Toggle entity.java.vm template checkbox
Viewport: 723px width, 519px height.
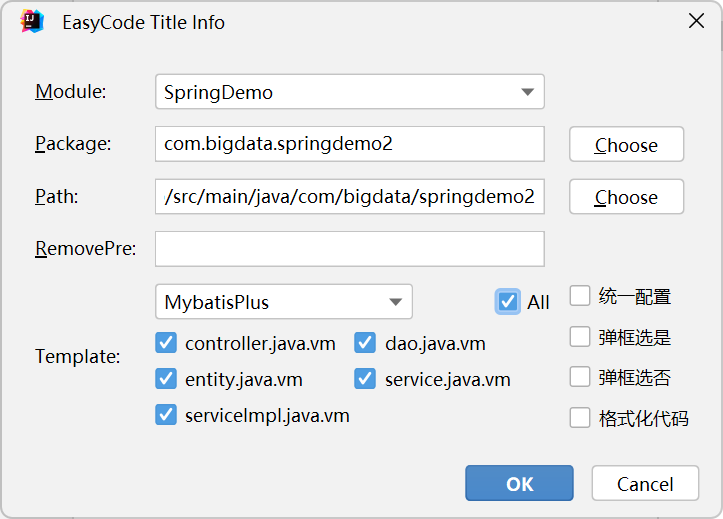167,380
